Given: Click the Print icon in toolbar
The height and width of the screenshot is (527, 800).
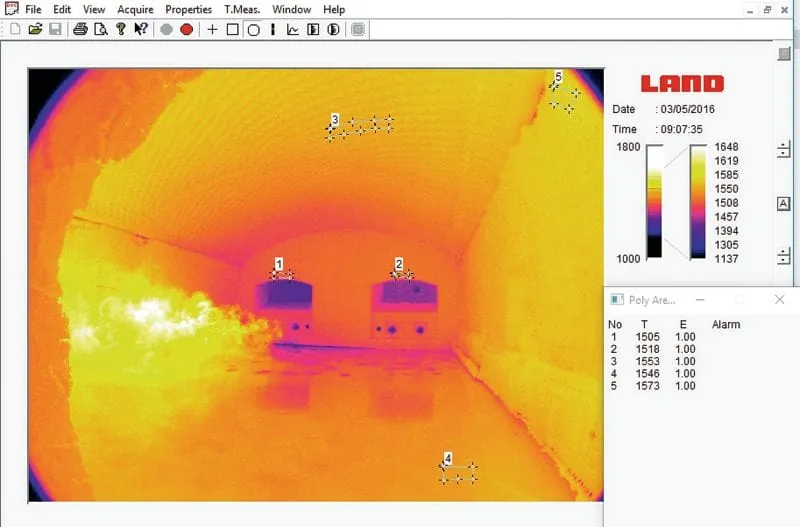Looking at the screenshot, I should click(80, 29).
